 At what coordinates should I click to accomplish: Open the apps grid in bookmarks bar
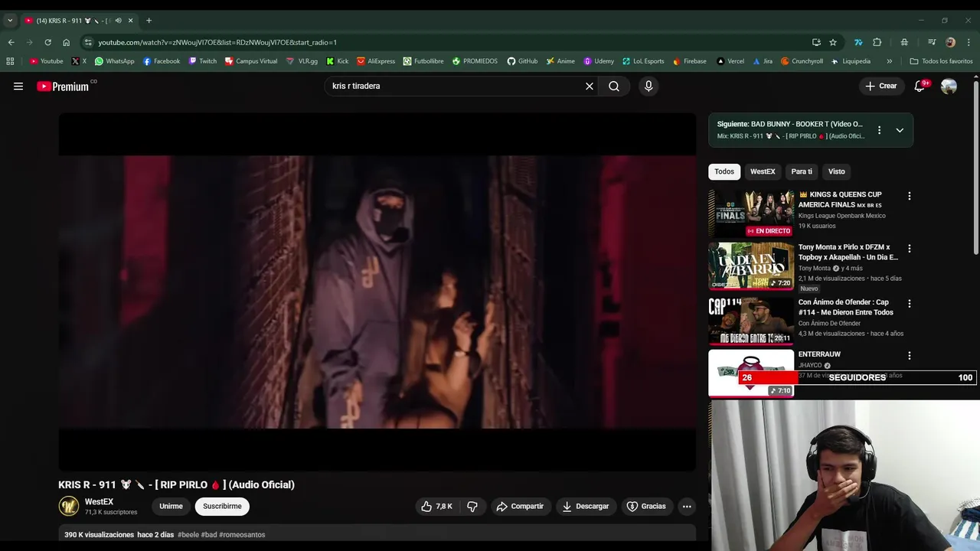click(x=10, y=61)
